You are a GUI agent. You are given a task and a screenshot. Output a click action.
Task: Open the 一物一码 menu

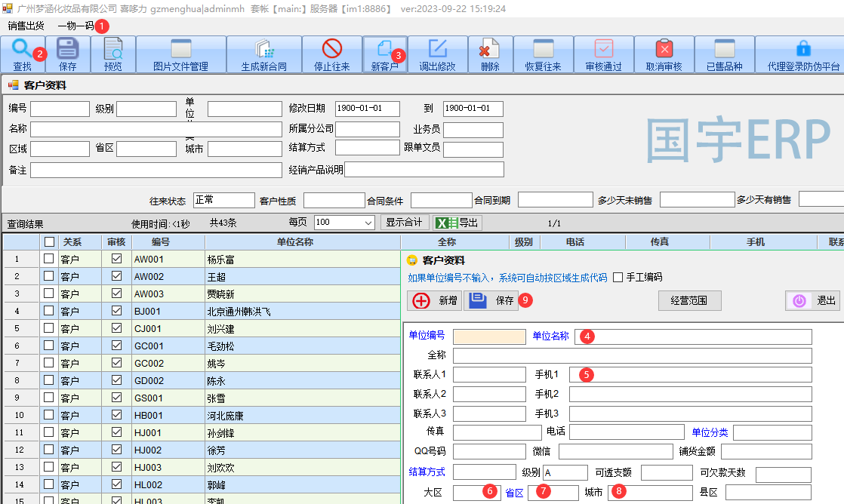[x=75, y=26]
